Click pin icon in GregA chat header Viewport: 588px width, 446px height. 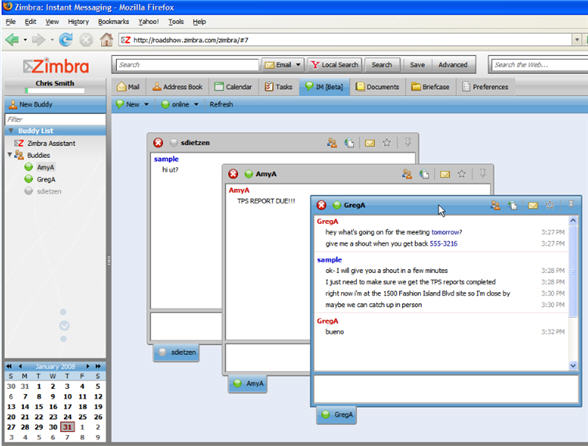click(x=571, y=204)
